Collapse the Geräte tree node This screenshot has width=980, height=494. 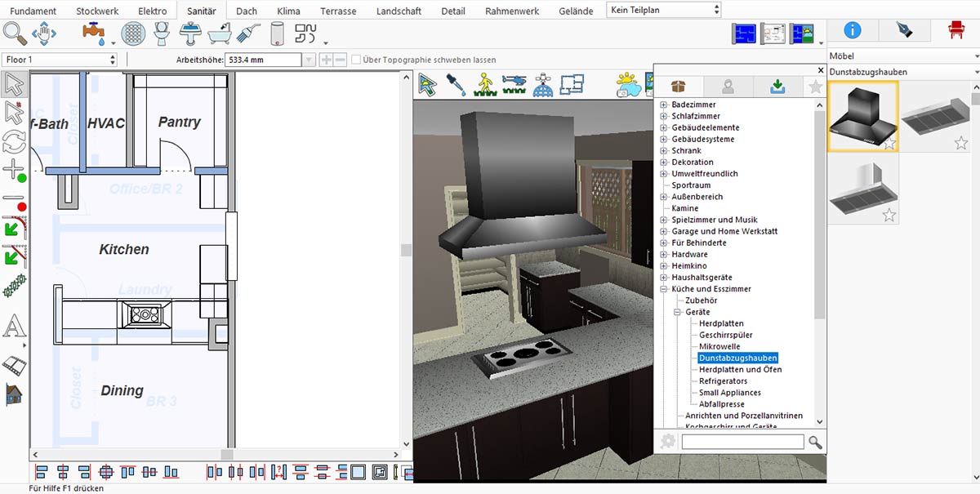pyautogui.click(x=678, y=312)
